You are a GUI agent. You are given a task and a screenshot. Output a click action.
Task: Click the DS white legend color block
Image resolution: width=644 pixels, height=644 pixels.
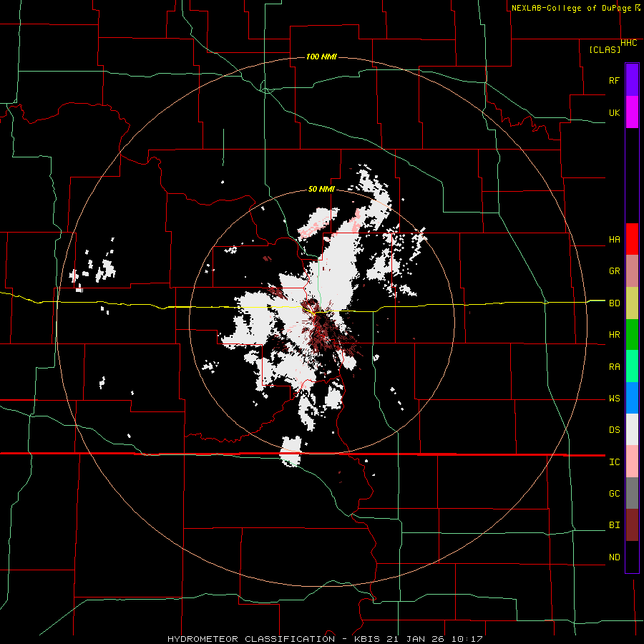click(x=632, y=429)
